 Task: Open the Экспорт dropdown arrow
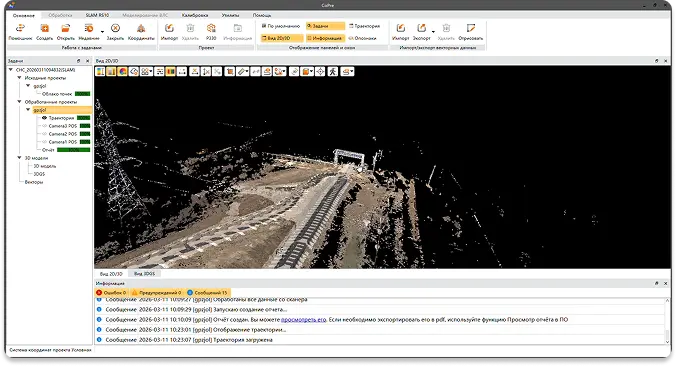[433, 31]
